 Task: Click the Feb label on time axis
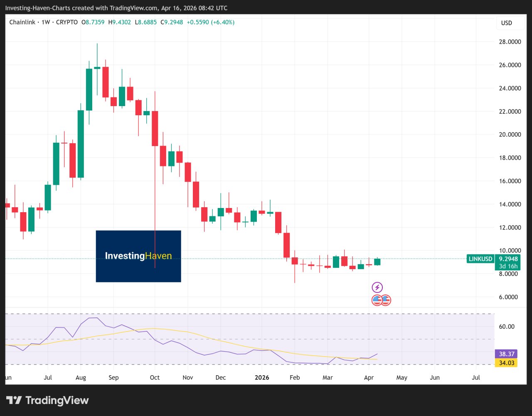coord(295,378)
